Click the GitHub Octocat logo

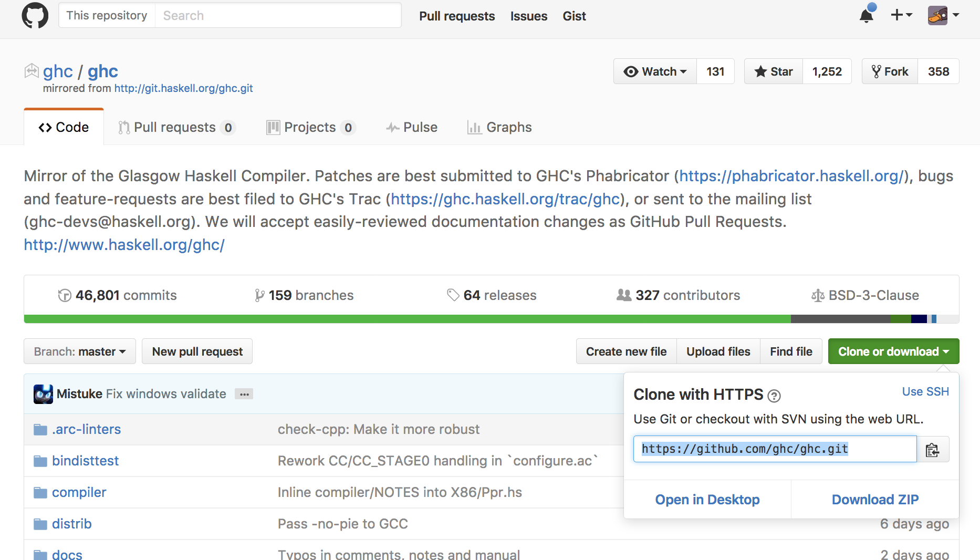[35, 16]
